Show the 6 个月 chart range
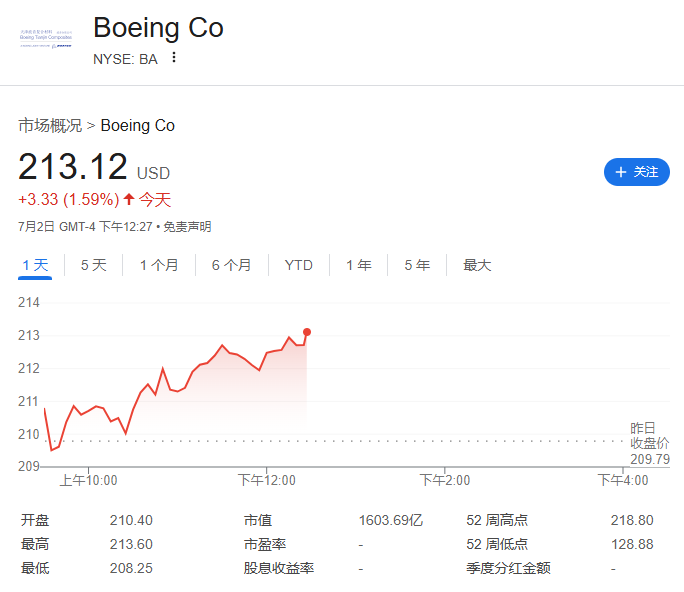 tap(232, 265)
